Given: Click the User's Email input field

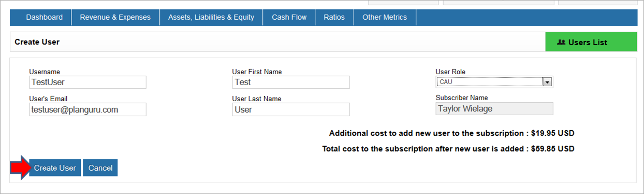Looking at the screenshot, I should click(88, 109).
